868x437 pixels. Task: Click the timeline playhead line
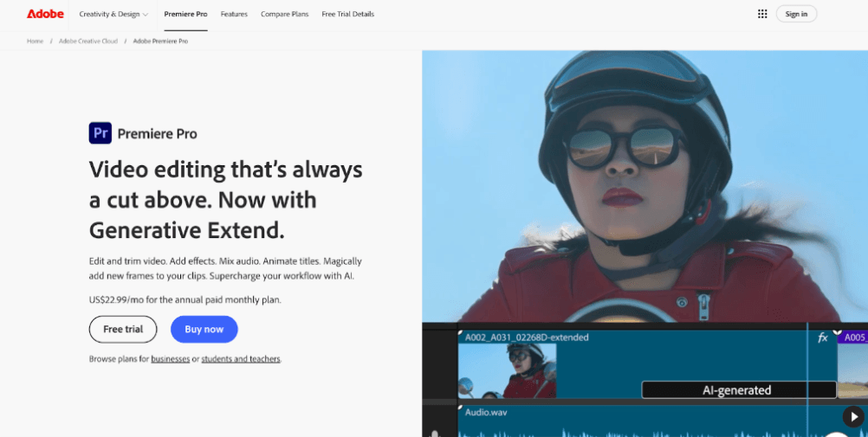[807, 380]
